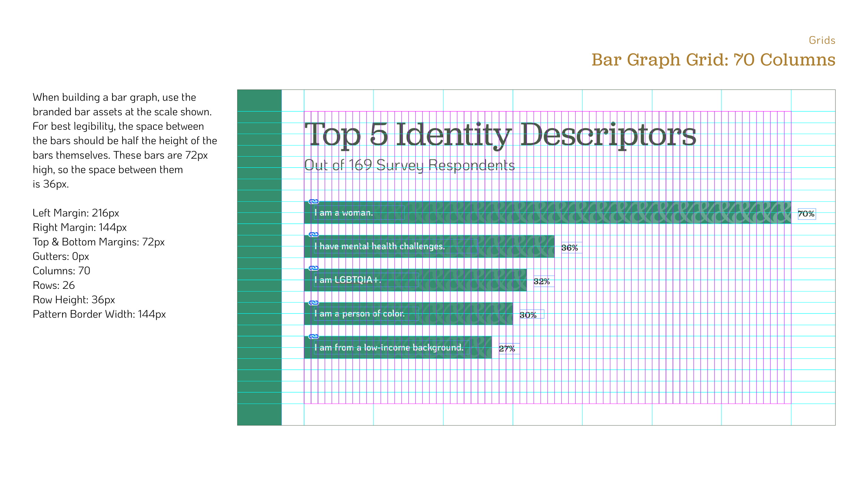868x488 pixels.
Task: Select 'I am from a low-income background.' text
Action: (389, 347)
